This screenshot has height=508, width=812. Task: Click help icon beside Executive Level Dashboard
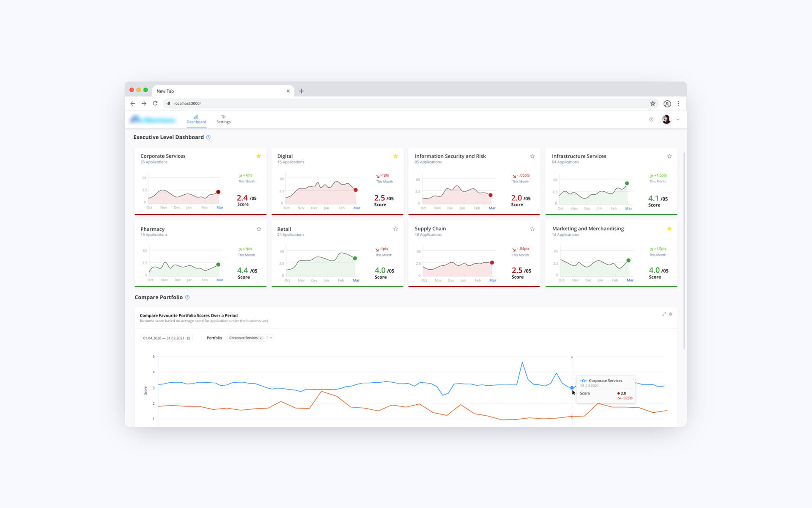pyautogui.click(x=208, y=138)
